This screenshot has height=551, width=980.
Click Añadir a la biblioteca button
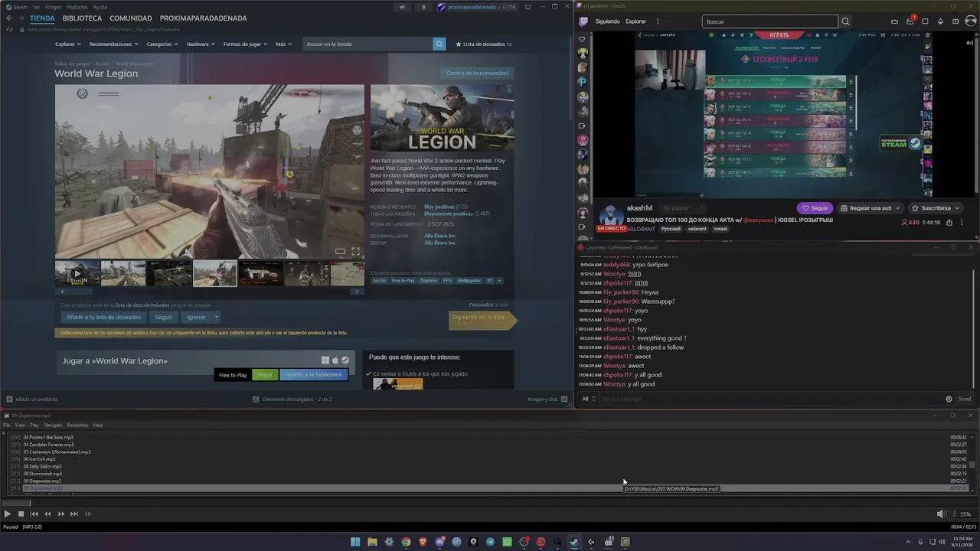pos(314,375)
